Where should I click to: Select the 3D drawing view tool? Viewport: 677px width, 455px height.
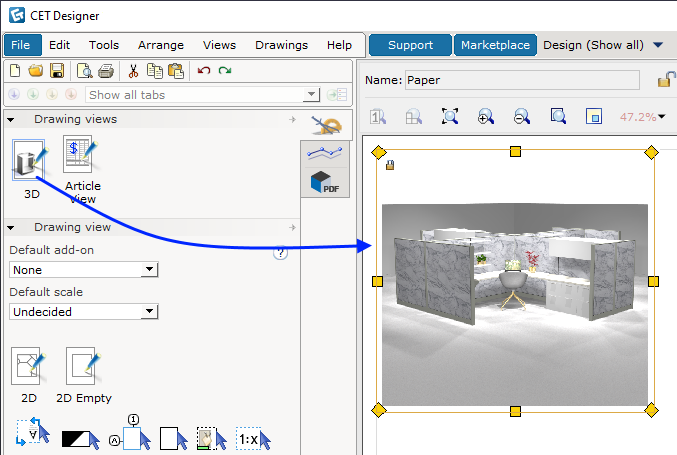click(x=29, y=160)
